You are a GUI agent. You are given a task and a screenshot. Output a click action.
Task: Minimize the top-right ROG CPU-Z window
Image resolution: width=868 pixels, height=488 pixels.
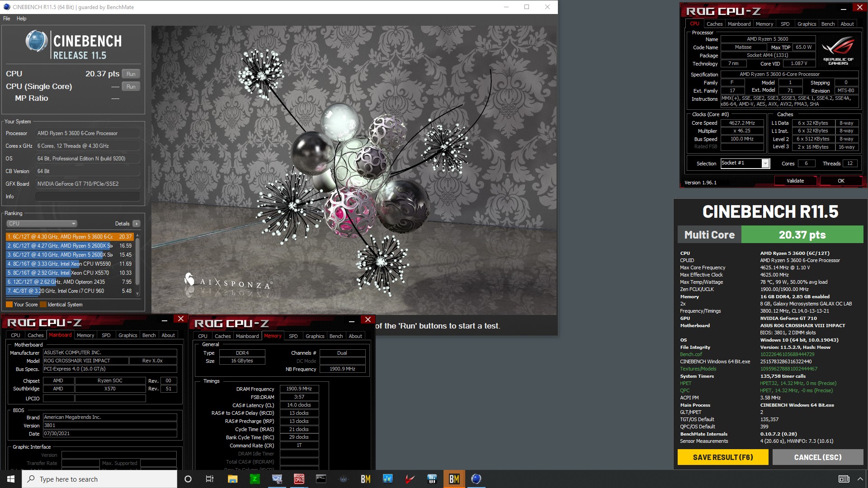tap(843, 9)
